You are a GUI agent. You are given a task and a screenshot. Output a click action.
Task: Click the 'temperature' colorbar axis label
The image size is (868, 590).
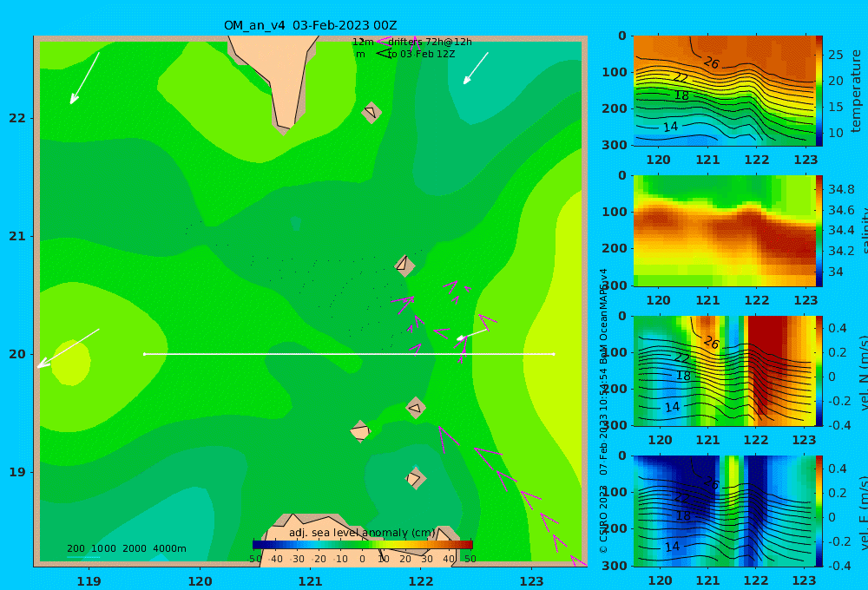[857, 91]
